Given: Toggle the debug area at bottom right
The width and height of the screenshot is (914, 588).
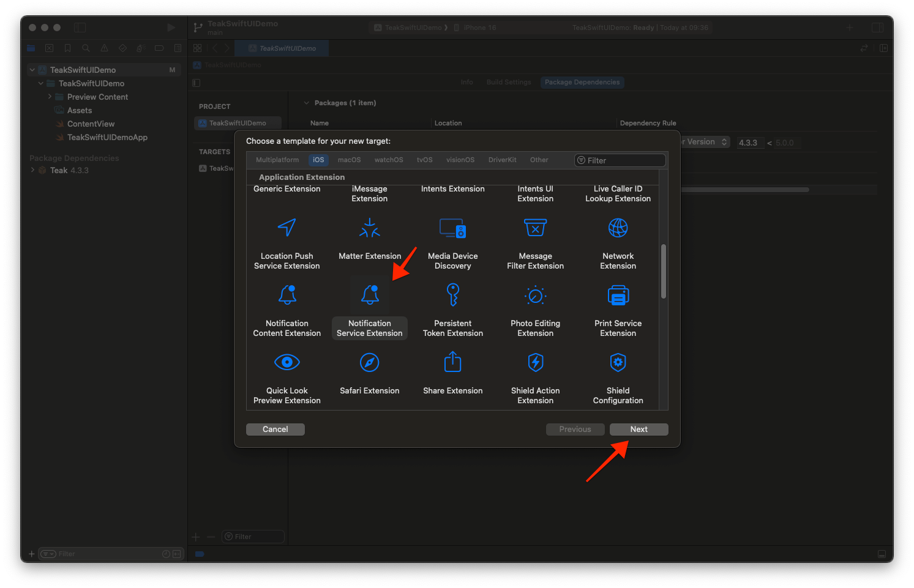Looking at the screenshot, I should tap(882, 554).
